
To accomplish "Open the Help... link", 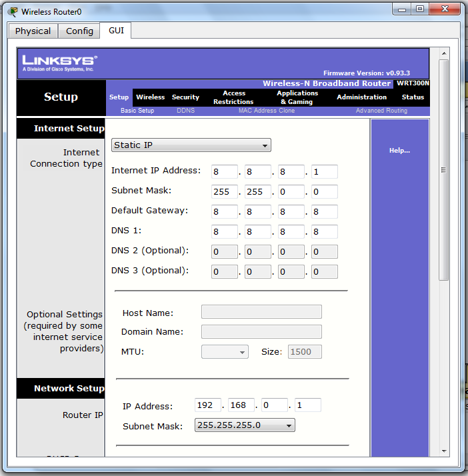I will tap(399, 151).
